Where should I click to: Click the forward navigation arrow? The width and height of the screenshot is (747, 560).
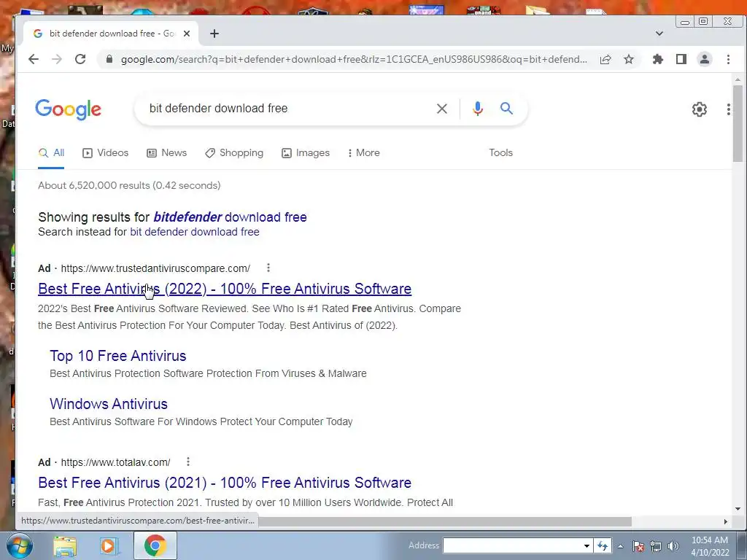(57, 59)
